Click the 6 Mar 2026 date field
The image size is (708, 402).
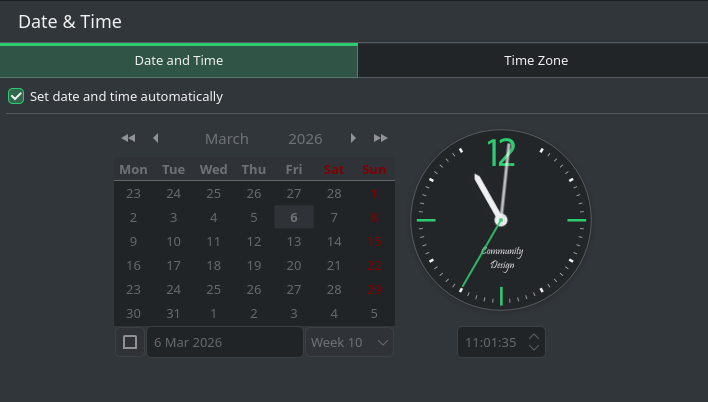[x=224, y=342]
